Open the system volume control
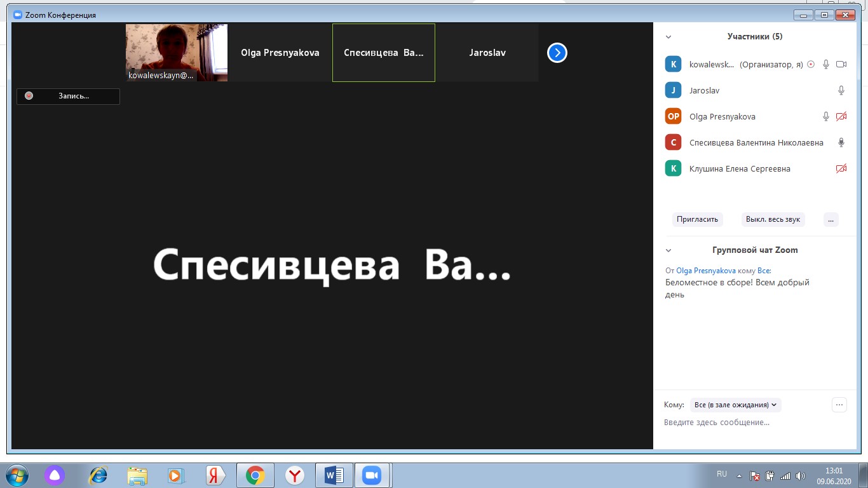Viewport: 868px width, 488px height. [x=801, y=475]
